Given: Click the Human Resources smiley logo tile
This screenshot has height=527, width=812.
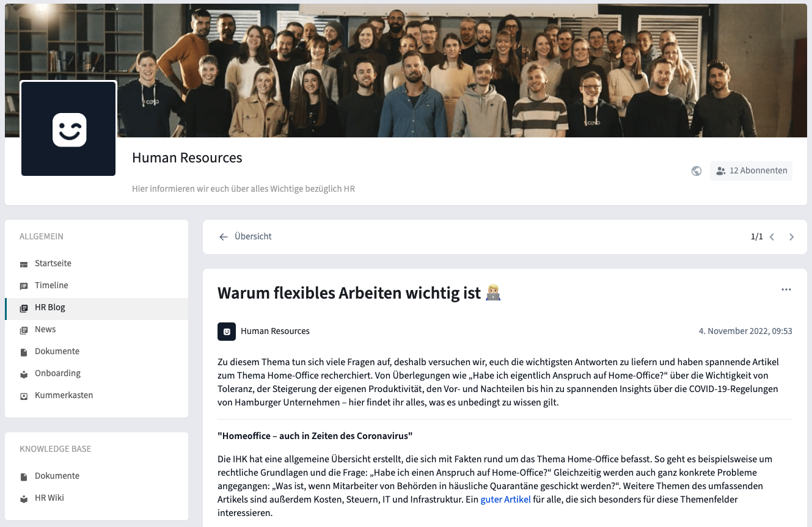Looking at the screenshot, I should click(68, 129).
